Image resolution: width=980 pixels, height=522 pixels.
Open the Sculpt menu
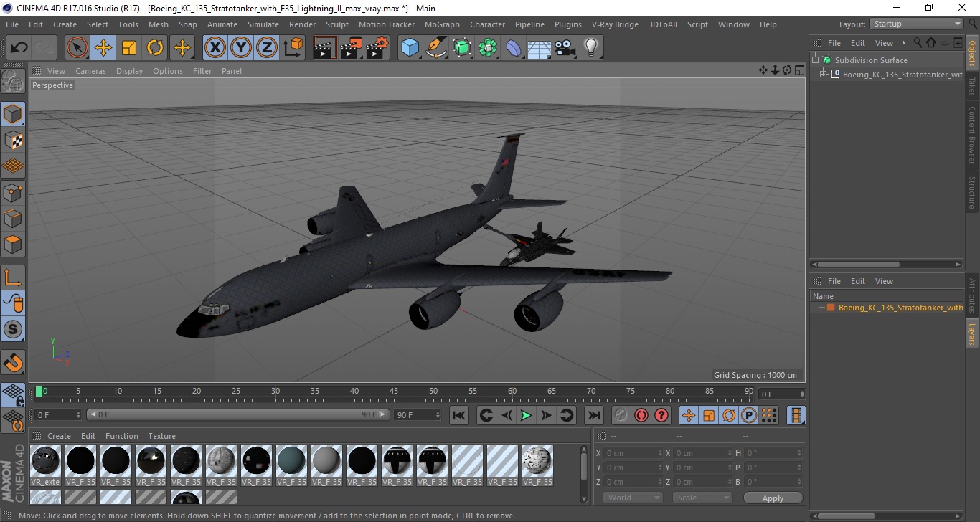coord(337,24)
